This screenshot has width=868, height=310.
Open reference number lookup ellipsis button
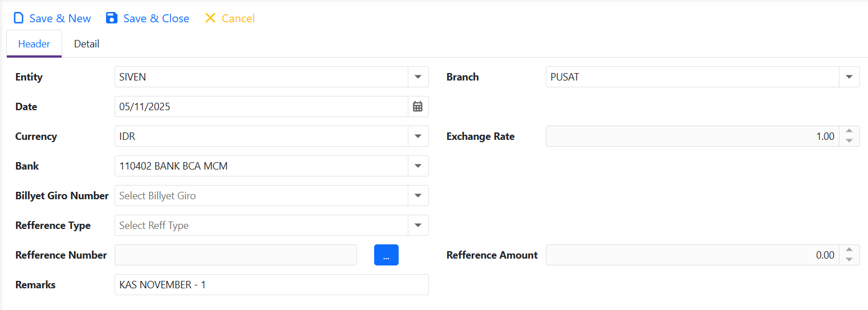386,255
